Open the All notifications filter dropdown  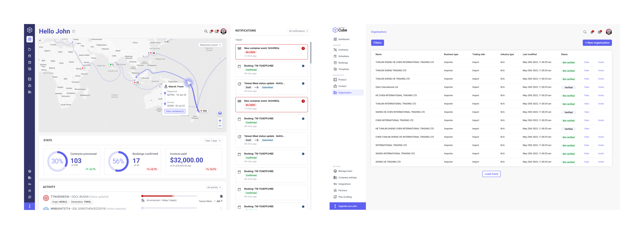click(298, 31)
